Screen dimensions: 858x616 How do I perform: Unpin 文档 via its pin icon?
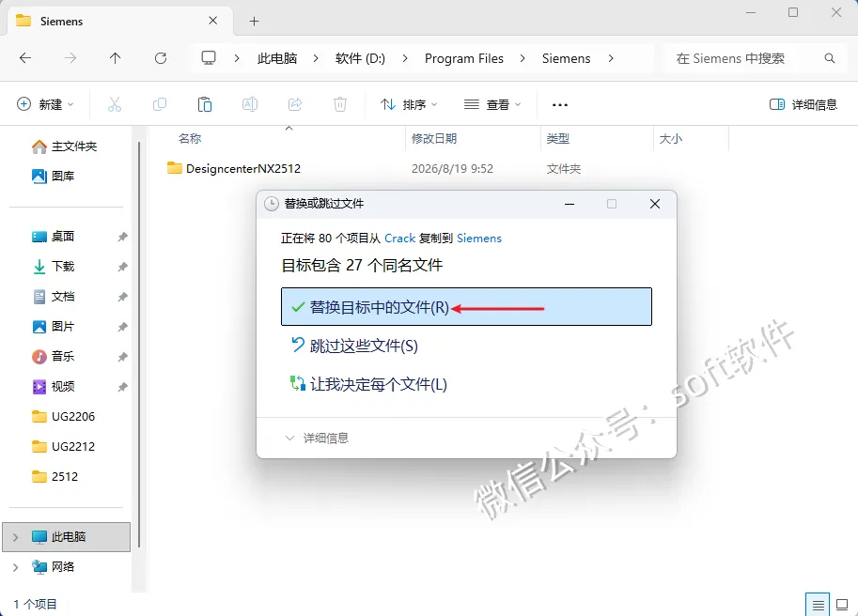pyautogui.click(x=122, y=297)
